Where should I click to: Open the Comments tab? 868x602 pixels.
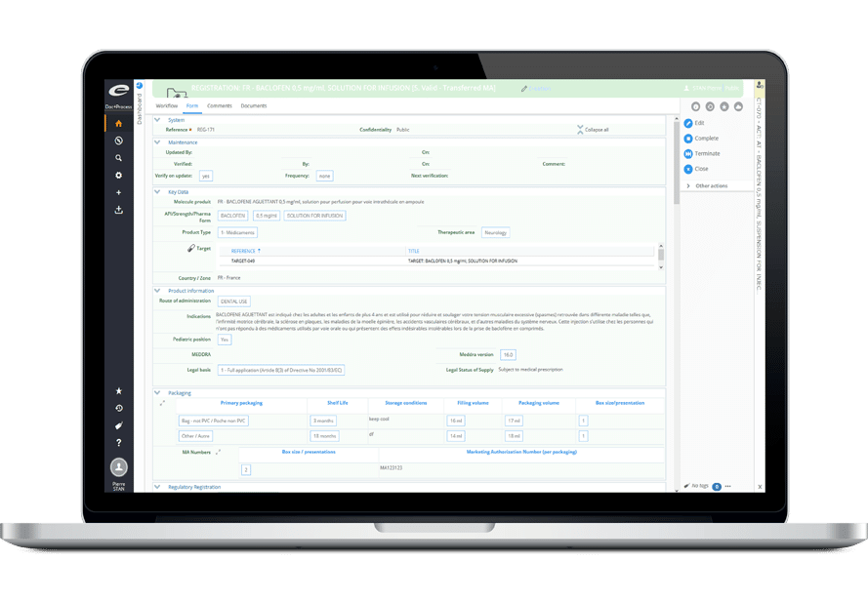click(x=220, y=105)
